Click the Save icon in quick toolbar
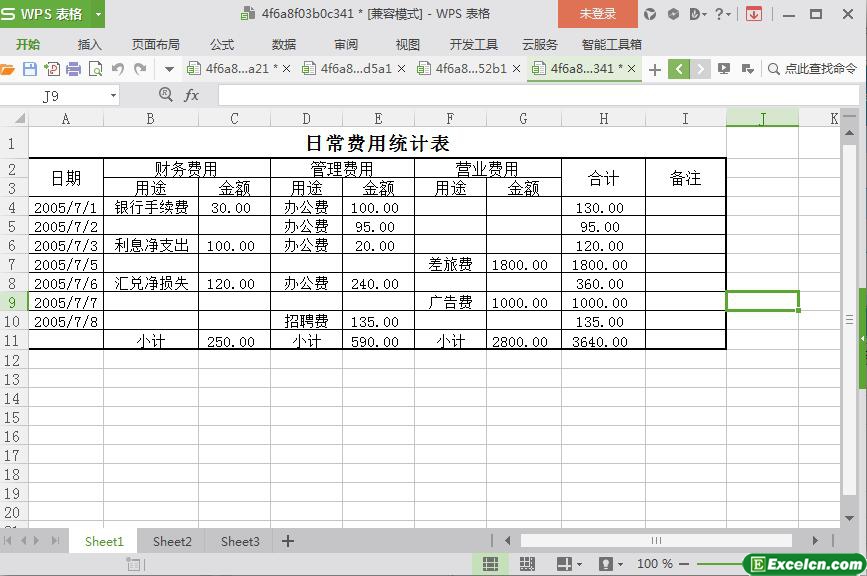867x576 pixels. [x=30, y=69]
